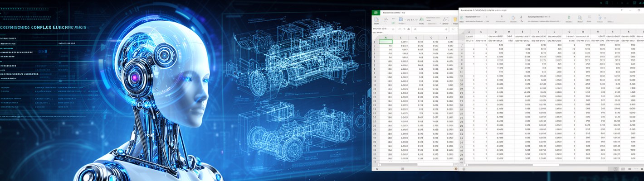644x181 pixels.
Task: Click the green Excel icon in left window
Action: tap(376, 13)
